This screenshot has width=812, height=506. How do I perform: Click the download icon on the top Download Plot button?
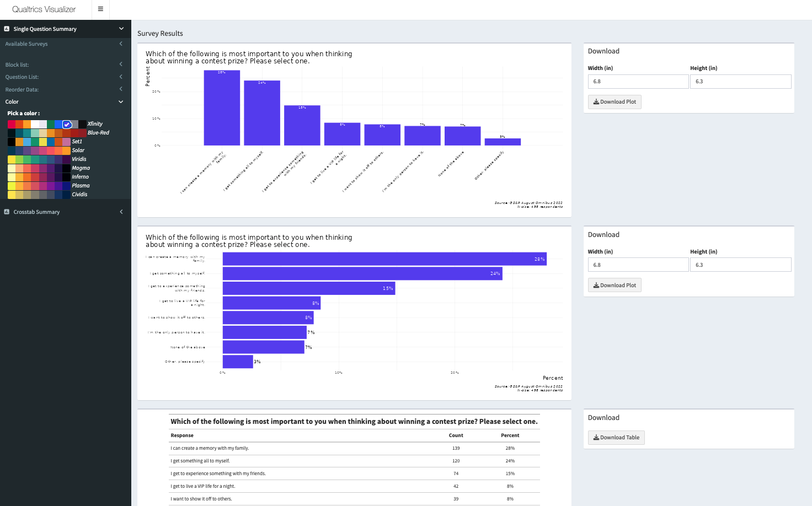[x=596, y=101]
